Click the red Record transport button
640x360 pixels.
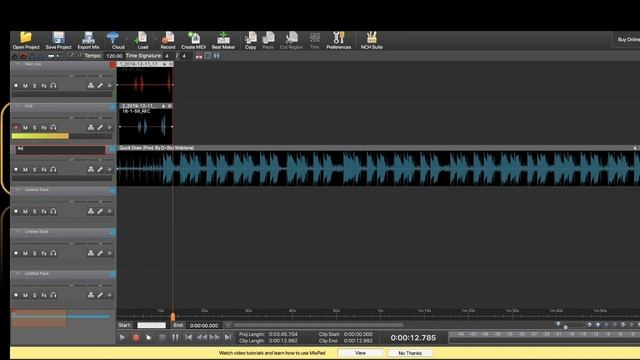(136, 338)
